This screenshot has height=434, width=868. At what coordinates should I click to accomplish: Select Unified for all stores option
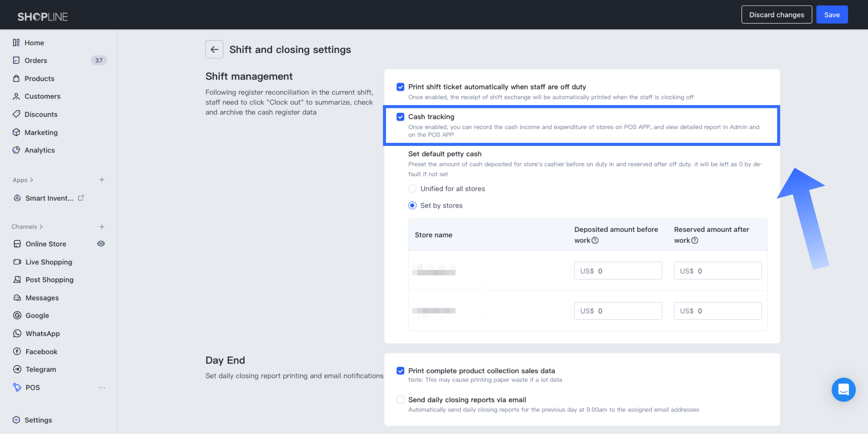point(412,188)
